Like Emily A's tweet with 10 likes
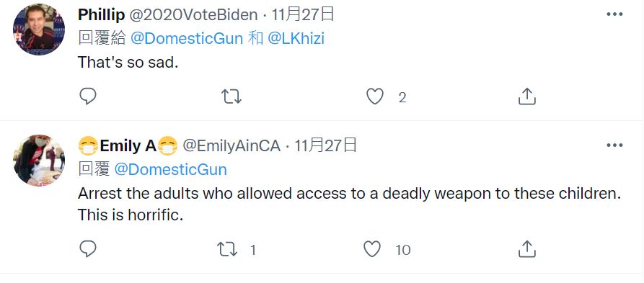 (x=372, y=249)
